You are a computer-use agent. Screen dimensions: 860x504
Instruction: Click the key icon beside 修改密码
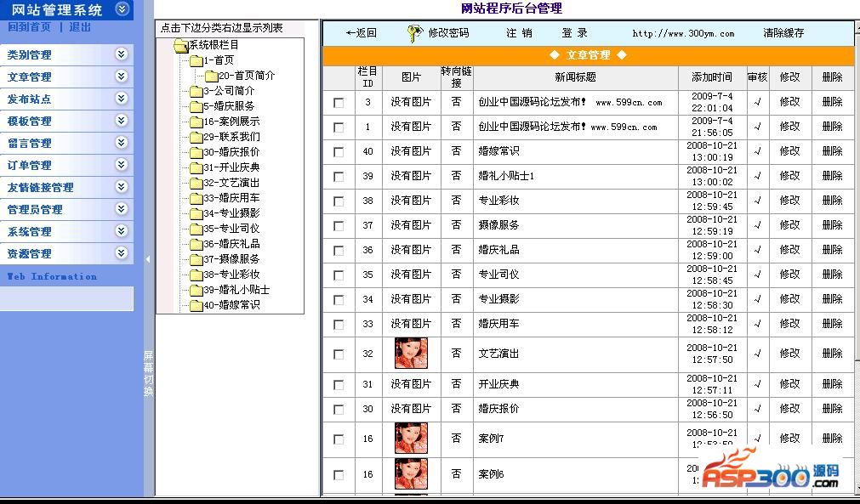point(415,33)
